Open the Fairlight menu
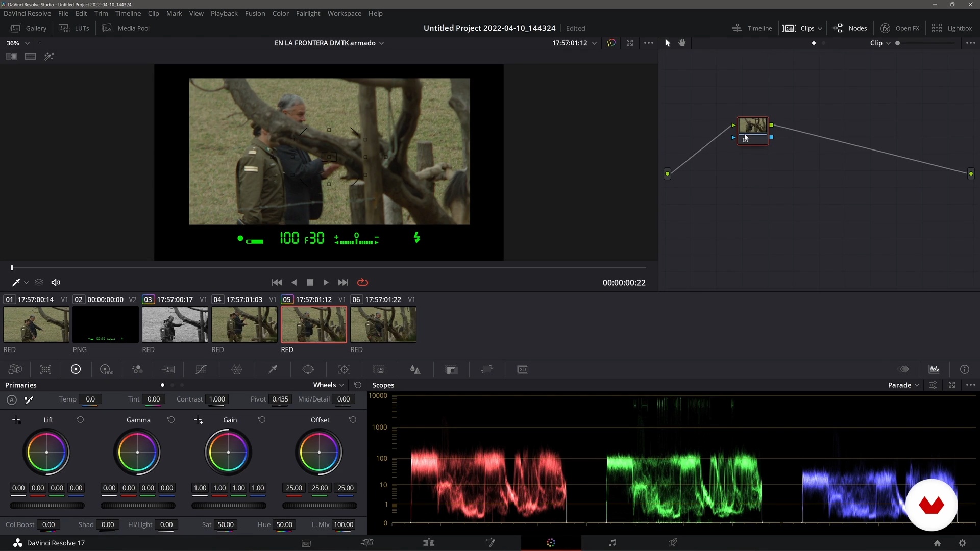This screenshot has height=551, width=980. (308, 14)
